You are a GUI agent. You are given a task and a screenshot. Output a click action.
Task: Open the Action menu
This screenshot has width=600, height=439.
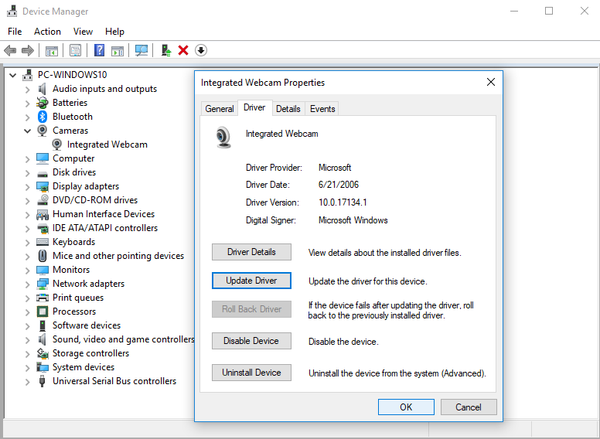(x=47, y=31)
